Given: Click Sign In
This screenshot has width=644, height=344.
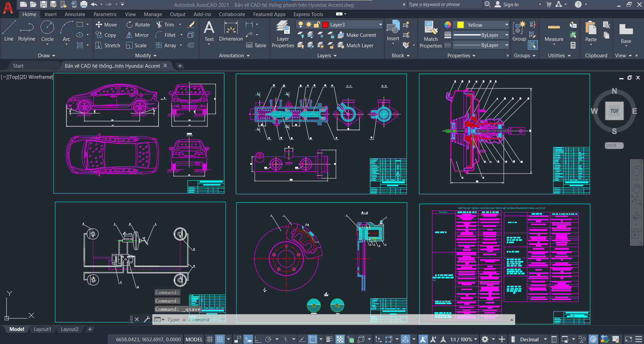Looking at the screenshot, I should (506, 4).
